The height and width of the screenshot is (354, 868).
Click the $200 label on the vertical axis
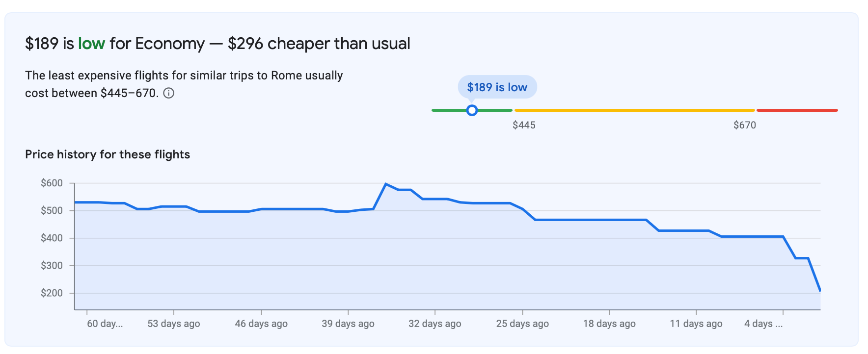point(52,293)
